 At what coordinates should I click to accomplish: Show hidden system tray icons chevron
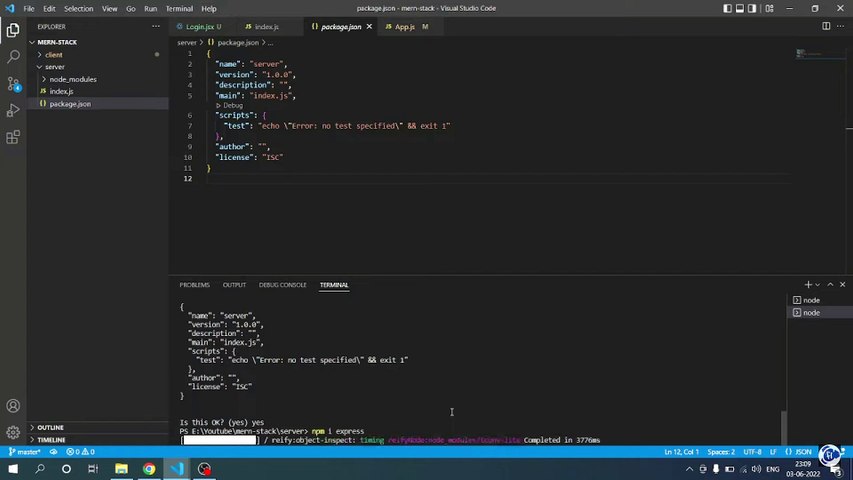689,469
